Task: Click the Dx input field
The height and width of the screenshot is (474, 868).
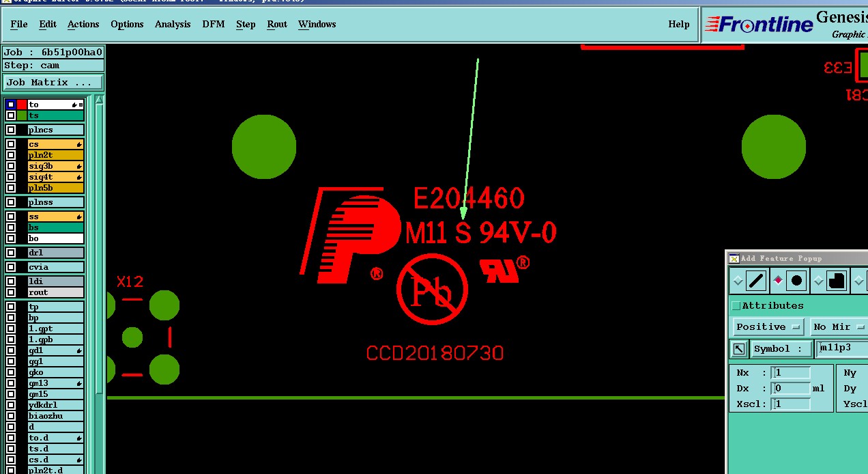Action: pyautogui.click(x=791, y=389)
